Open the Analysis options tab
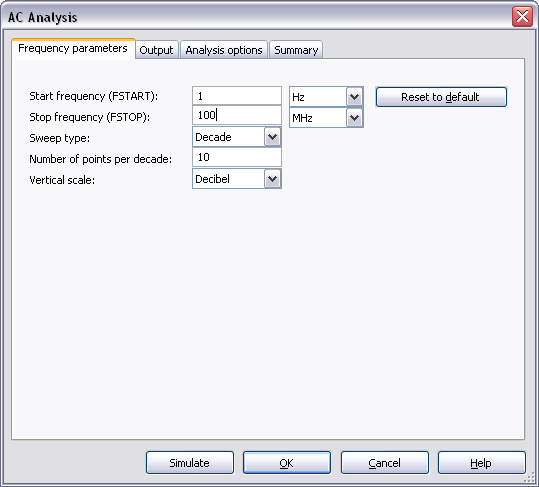The width and height of the screenshot is (539, 487). coord(224,50)
